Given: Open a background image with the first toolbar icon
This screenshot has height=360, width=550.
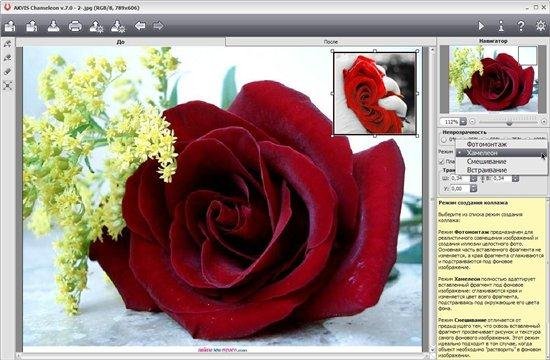Looking at the screenshot, I should click(x=10, y=26).
